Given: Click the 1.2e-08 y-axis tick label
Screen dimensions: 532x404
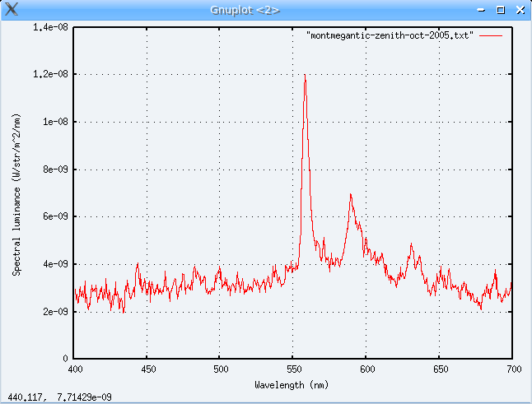Looking at the screenshot, I should click(x=51, y=74).
